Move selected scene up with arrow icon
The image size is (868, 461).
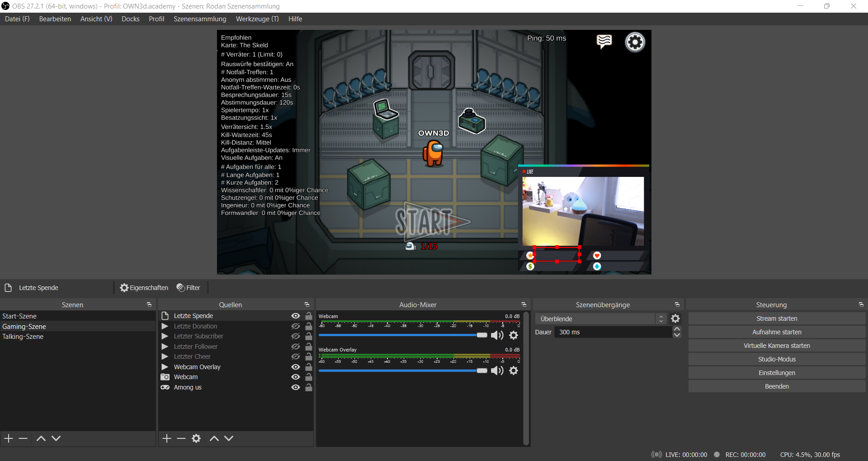point(41,438)
